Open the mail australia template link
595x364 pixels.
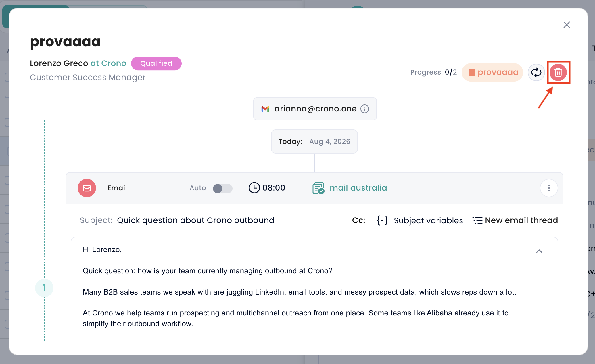point(358,188)
